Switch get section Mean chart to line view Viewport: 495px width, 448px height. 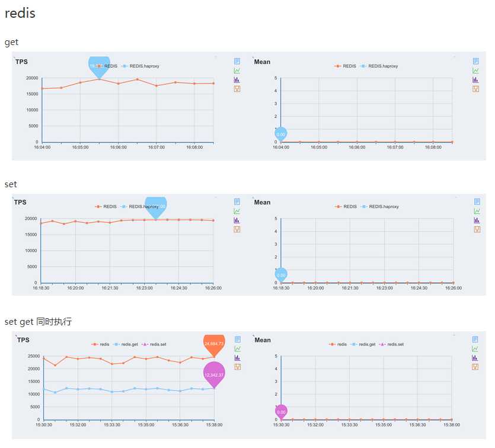476,71
